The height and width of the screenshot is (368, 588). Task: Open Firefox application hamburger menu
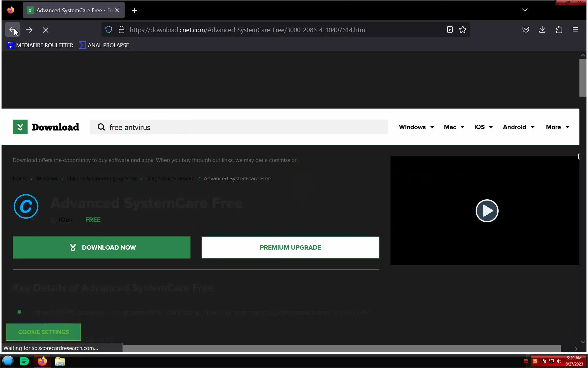(575, 30)
